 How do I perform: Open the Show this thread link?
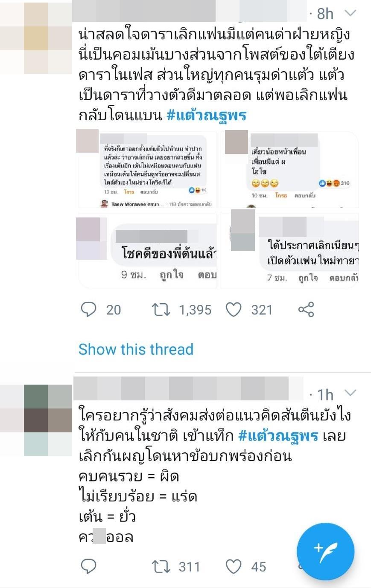136,349
